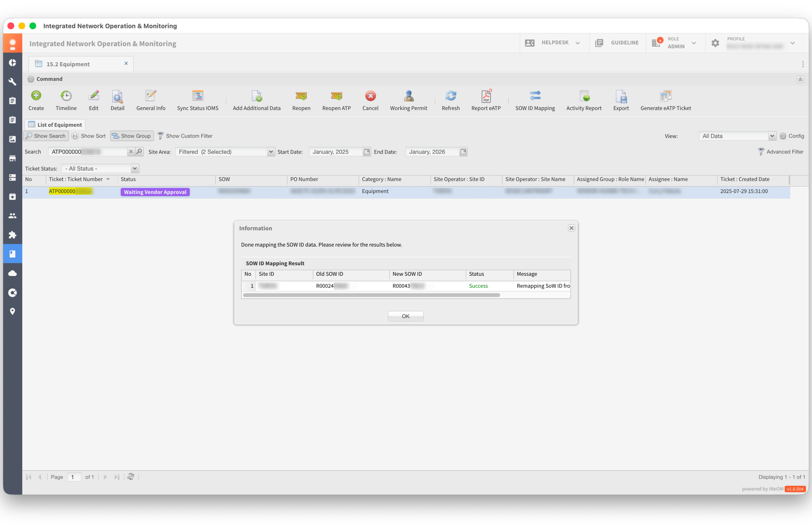
Task: Open the HELPDESK menu
Action: 554,43
